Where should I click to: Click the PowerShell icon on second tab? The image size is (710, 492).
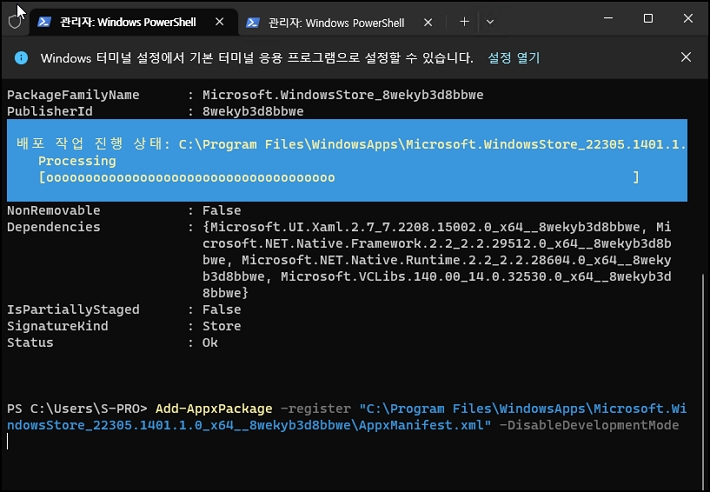click(x=253, y=22)
